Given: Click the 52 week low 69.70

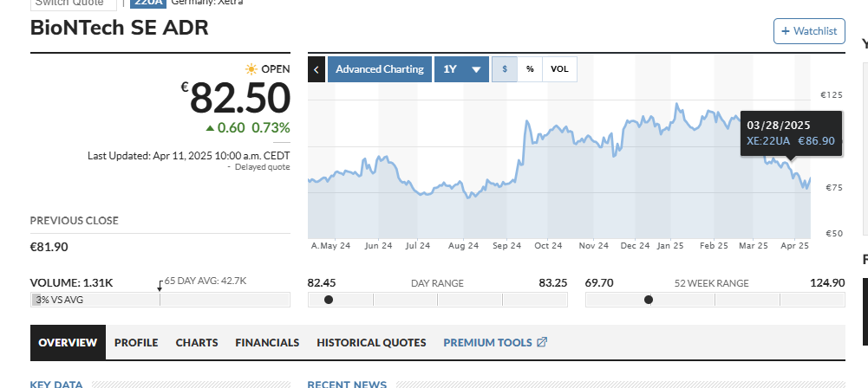Looking at the screenshot, I should [599, 283].
